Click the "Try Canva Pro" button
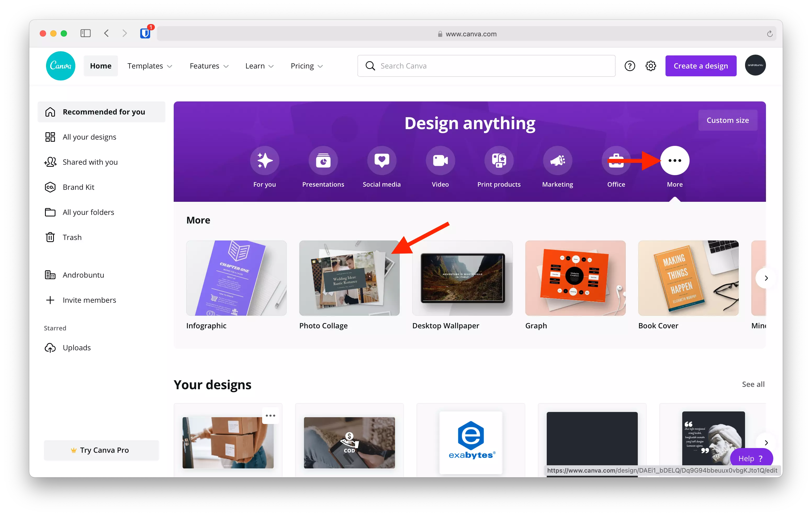812x516 pixels. pyautogui.click(x=101, y=450)
